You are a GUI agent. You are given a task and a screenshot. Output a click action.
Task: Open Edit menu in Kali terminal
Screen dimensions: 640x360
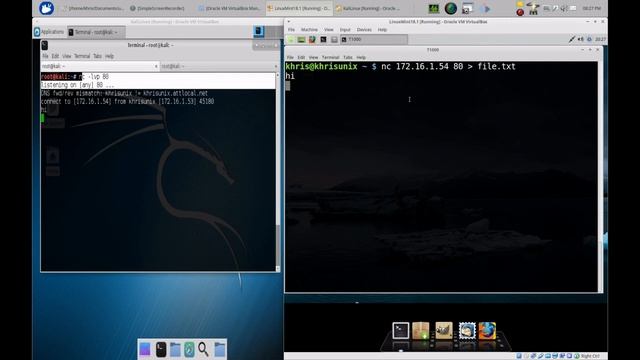click(x=55, y=56)
